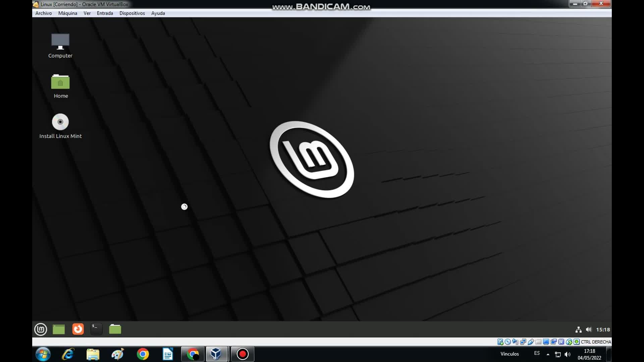Select the Computer desktop icon
Viewport: 644px width, 362px height.
point(60,46)
